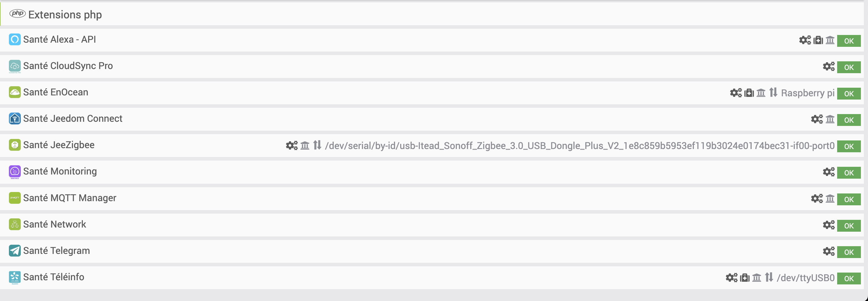Click the configuration gears icon for Santé Alexa - API
Screen dimensions: 868x301
[805, 40]
